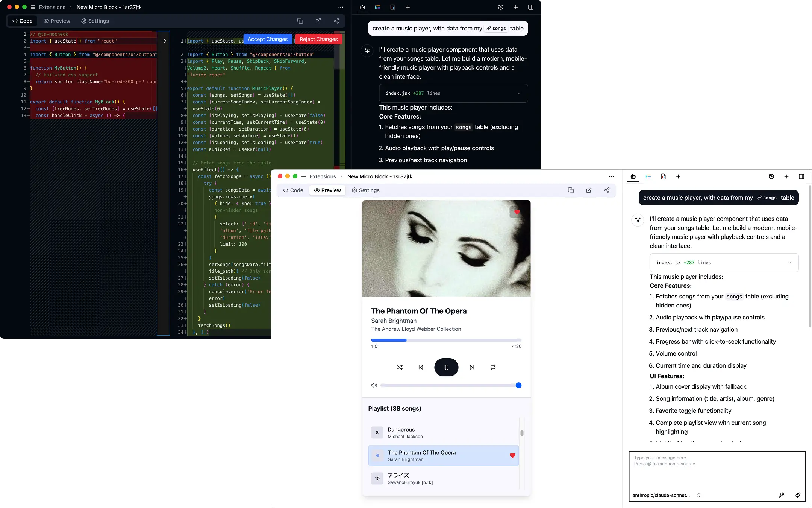The image size is (812, 508).
Task: Toggle repeat mode in the player
Action: point(493,367)
